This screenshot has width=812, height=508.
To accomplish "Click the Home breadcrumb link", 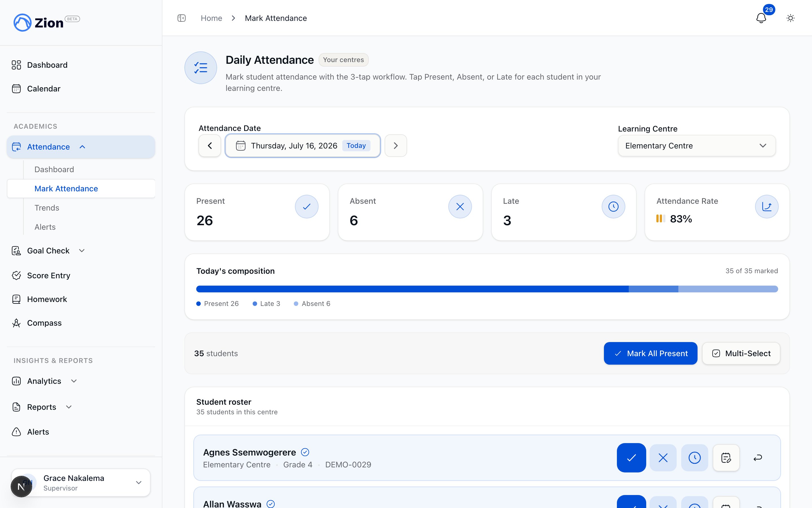I will pyautogui.click(x=211, y=18).
